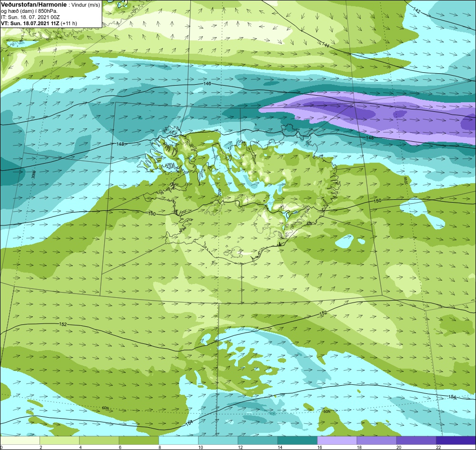Image resolution: width=476 pixels, height=450 pixels.
Task: Click the 144 height contour label
Action: click(326, 45)
